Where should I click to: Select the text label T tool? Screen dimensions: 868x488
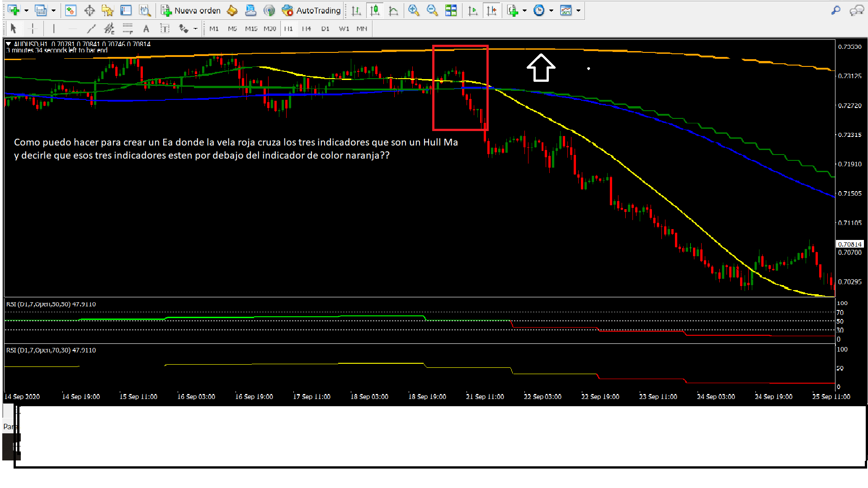click(165, 29)
